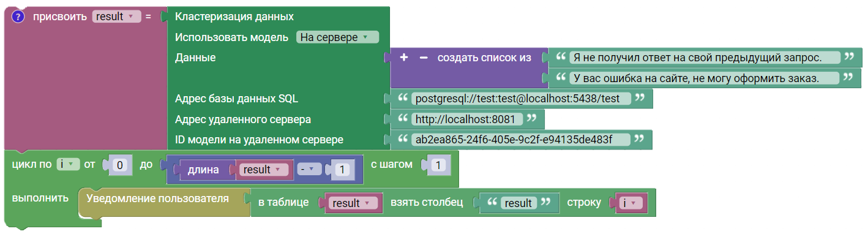Viewport: 868px width, 234px height.
Task: Click the 'Использовать модель' label
Action: [231, 37]
